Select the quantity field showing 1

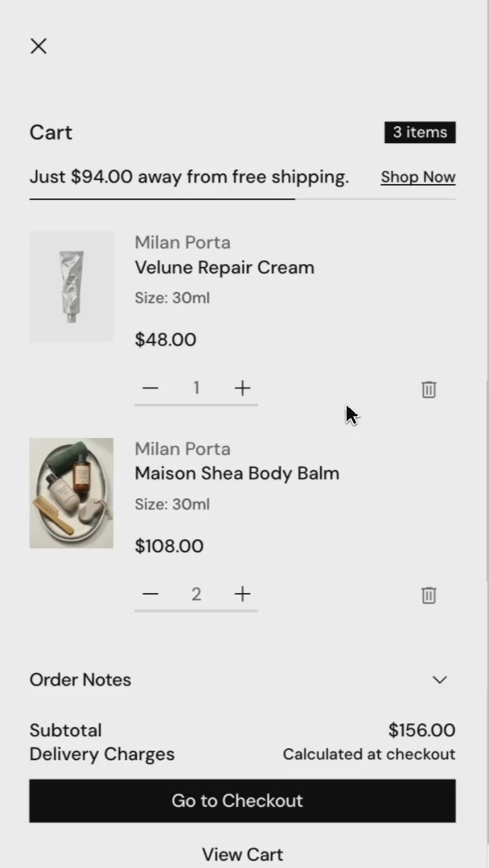[196, 388]
